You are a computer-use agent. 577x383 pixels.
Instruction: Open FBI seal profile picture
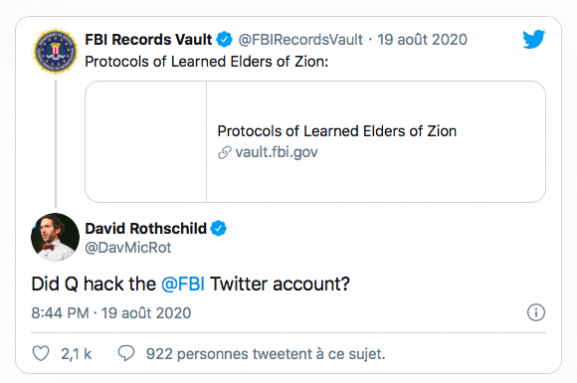click(55, 51)
